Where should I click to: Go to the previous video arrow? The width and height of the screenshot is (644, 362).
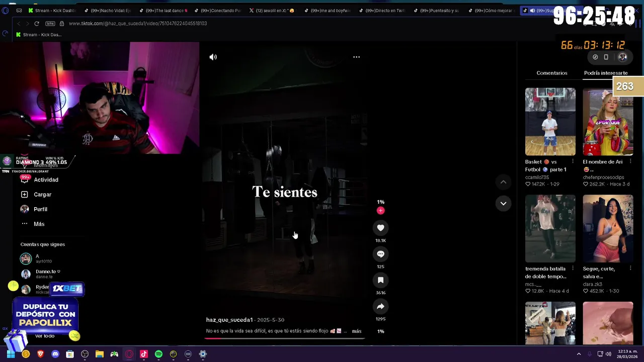pos(503,182)
